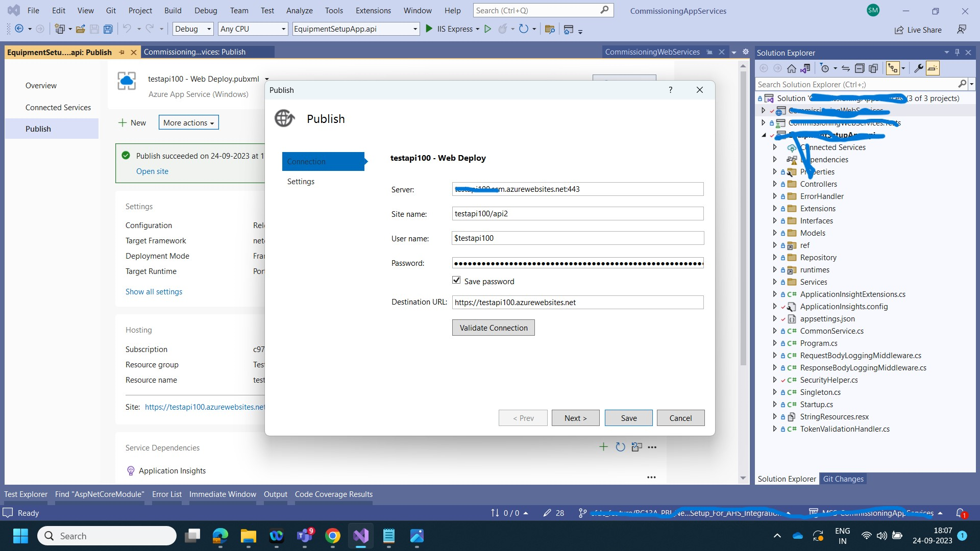Viewport: 980px width, 551px height.
Task: Toggle Preview Selected Items icon
Action: (933, 68)
